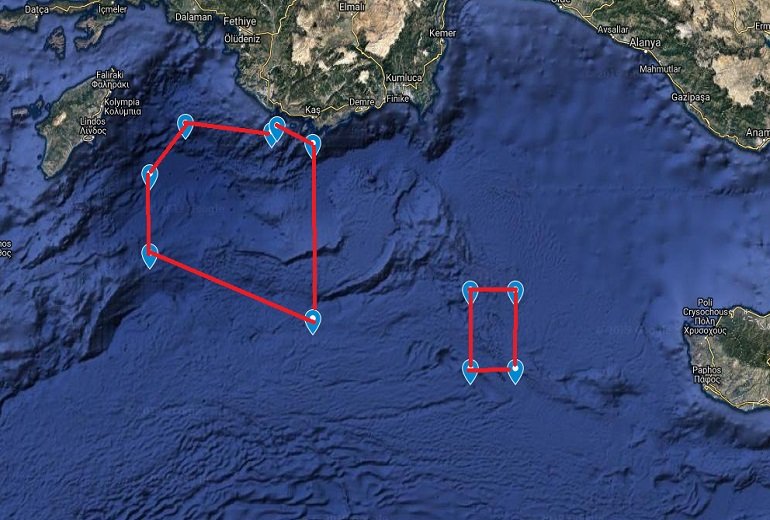Click the Dalaman town label

coord(193,17)
